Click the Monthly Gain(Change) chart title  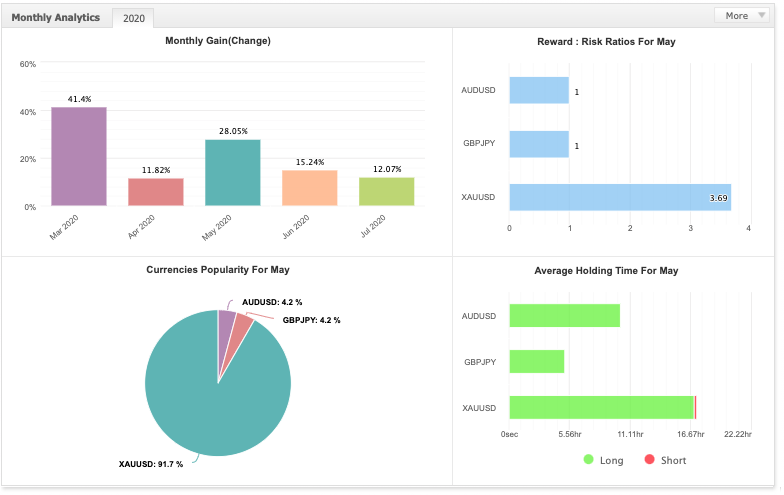pyautogui.click(x=218, y=41)
